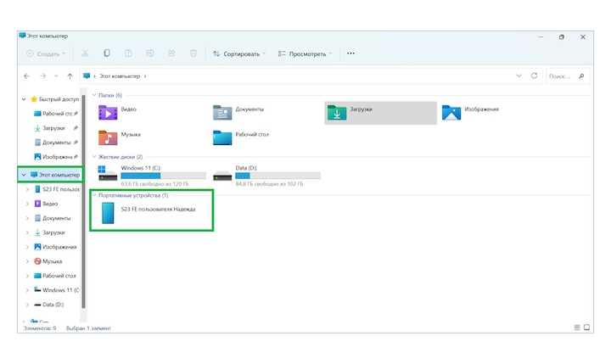The image size is (611, 364).
Task: Click the chevron after Этот компьютер breadcrumb
Action: point(145,76)
